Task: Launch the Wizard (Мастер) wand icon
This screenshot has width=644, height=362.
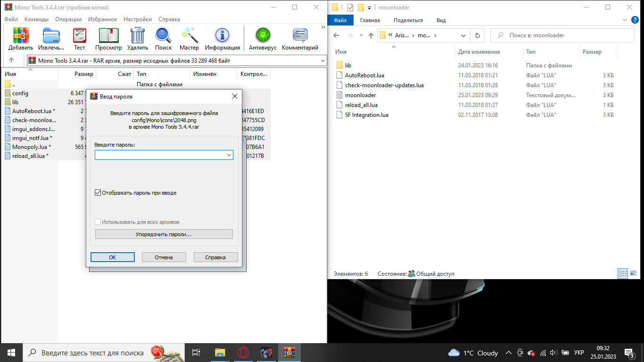Action: click(189, 36)
